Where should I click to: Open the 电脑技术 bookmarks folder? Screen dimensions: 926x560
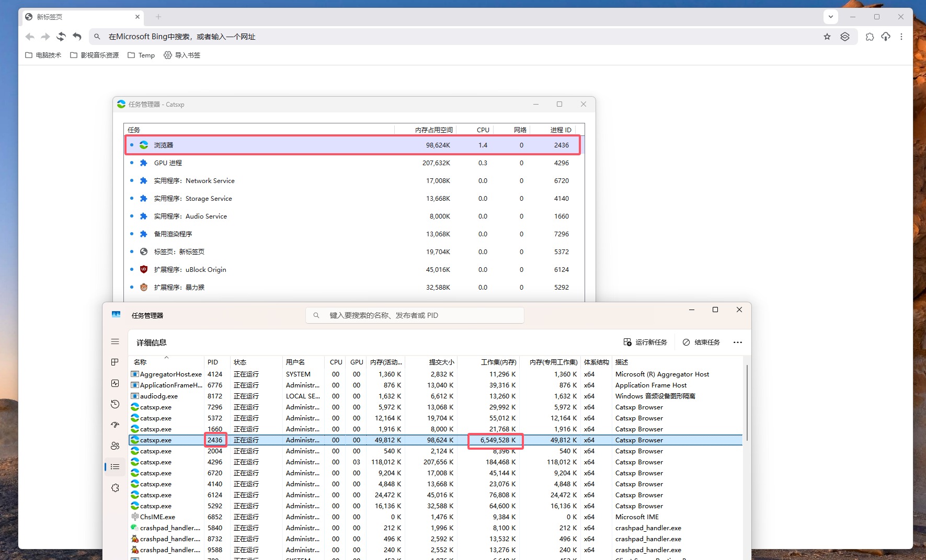(x=43, y=55)
